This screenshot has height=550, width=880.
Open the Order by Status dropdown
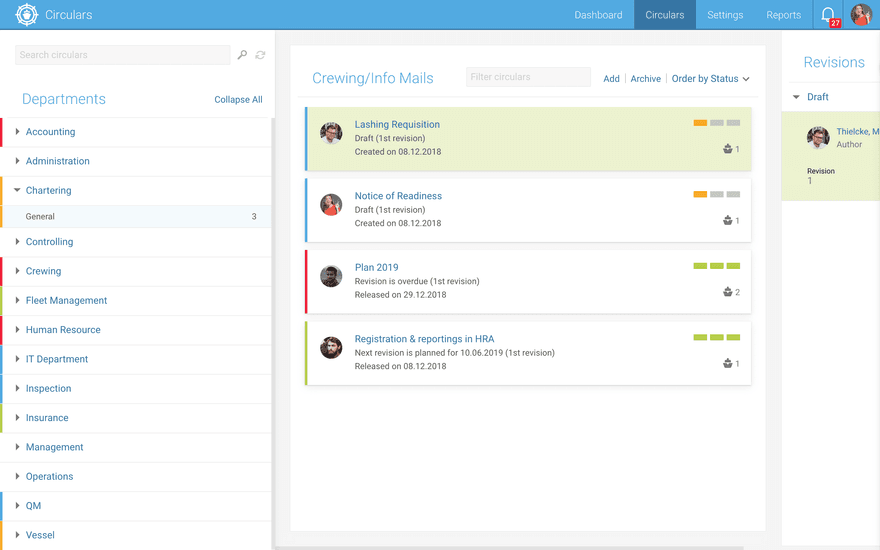711,79
